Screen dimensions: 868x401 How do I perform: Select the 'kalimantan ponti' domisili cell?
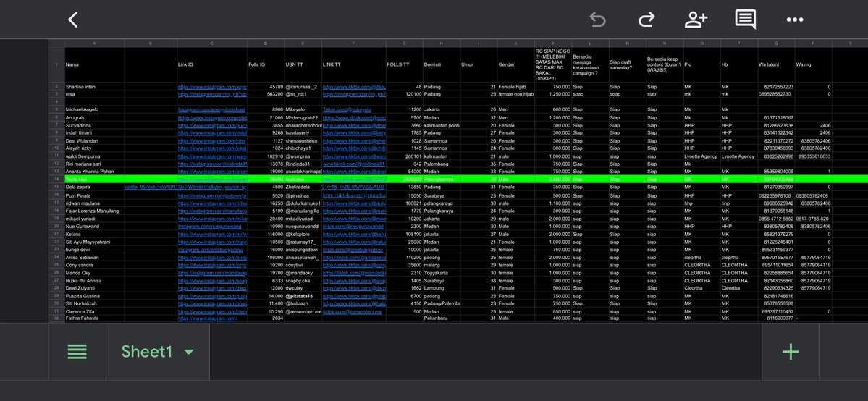click(x=442, y=125)
